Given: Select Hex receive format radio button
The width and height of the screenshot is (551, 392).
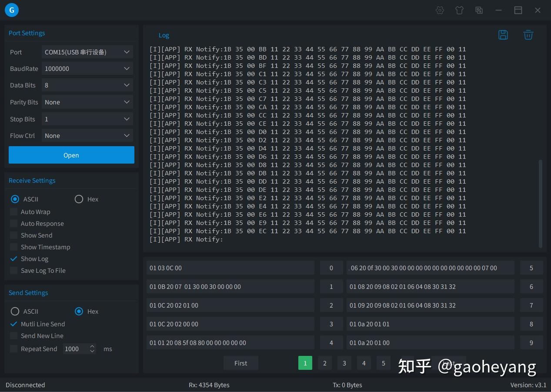Looking at the screenshot, I should coord(79,199).
